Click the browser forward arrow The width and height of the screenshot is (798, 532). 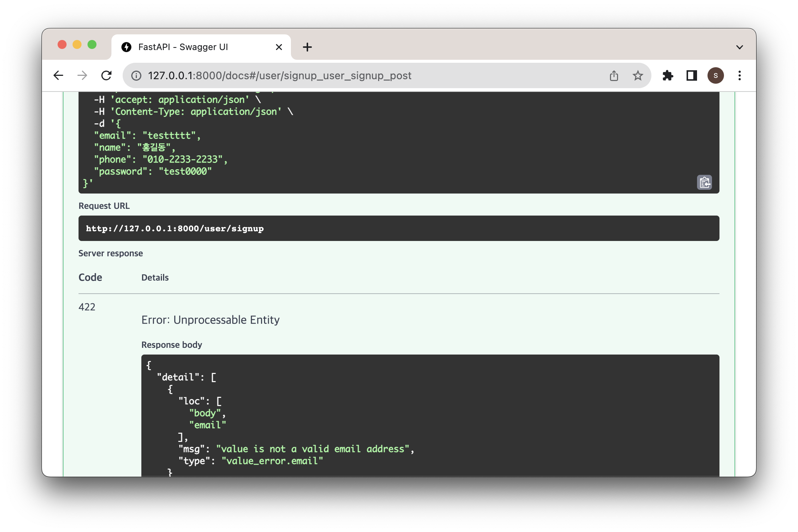(82, 75)
